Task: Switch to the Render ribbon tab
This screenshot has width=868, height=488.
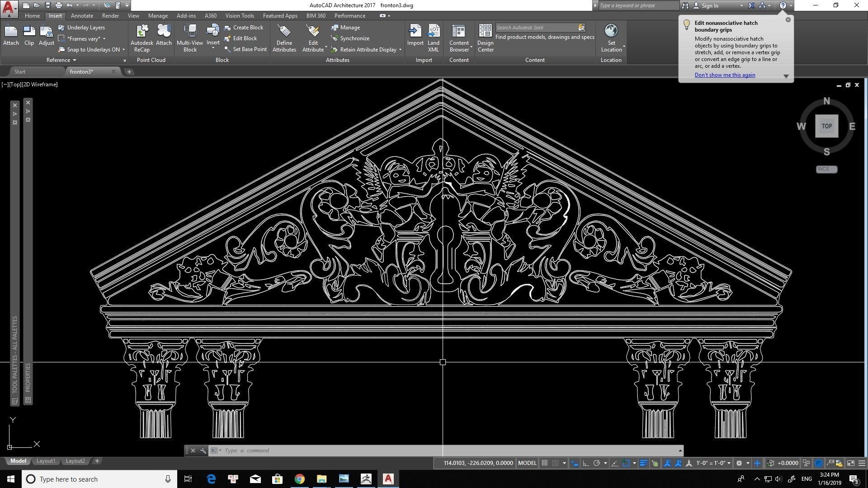Action: click(110, 16)
